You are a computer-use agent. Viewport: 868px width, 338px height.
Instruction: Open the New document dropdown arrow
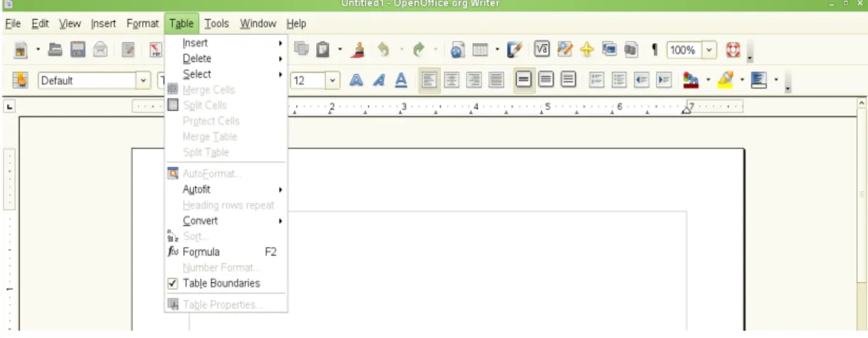[x=39, y=50]
